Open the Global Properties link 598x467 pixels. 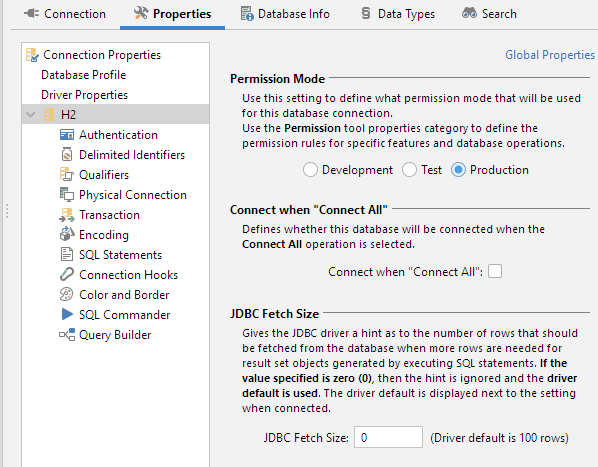550,55
